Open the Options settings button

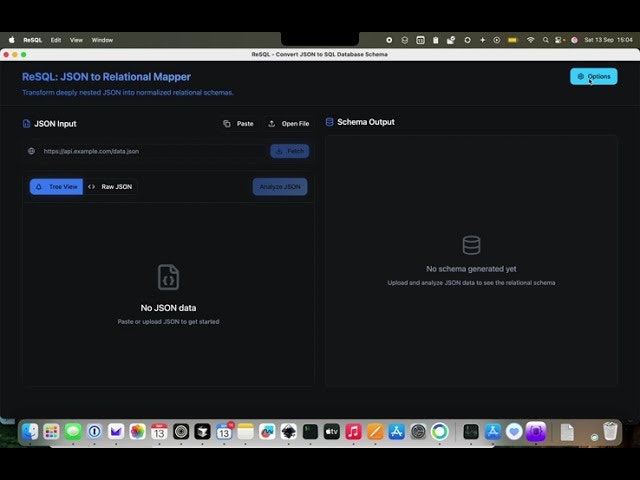point(593,76)
